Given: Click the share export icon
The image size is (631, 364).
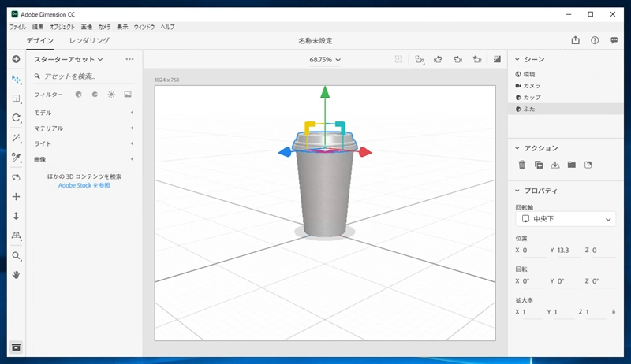Looking at the screenshot, I should click(576, 40).
